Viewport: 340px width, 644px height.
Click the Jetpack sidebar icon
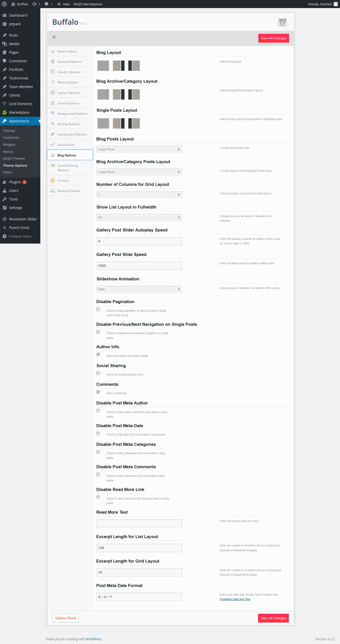click(5, 24)
